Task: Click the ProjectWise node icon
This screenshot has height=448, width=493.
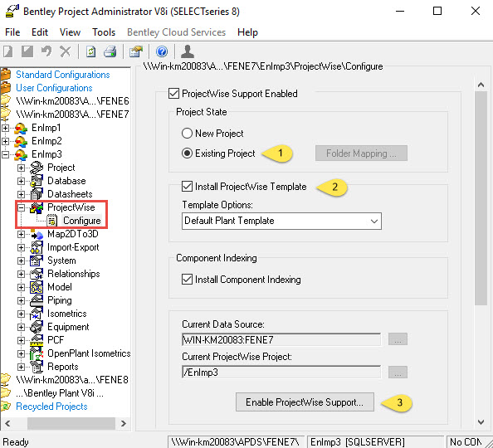Action: click(37, 207)
